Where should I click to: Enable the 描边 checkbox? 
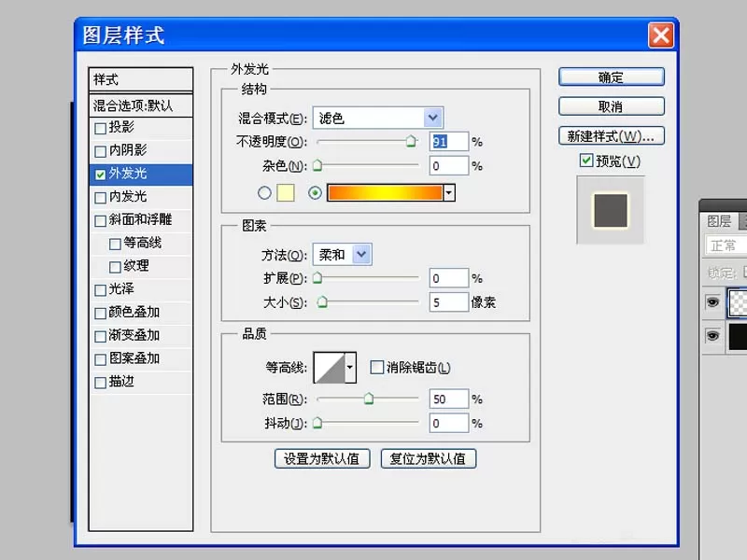tap(101, 383)
